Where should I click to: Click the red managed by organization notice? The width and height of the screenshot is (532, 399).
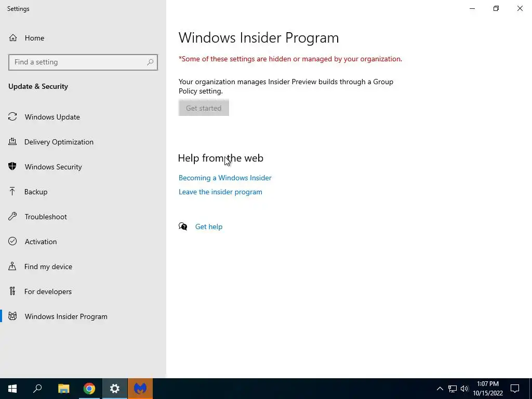pos(290,59)
